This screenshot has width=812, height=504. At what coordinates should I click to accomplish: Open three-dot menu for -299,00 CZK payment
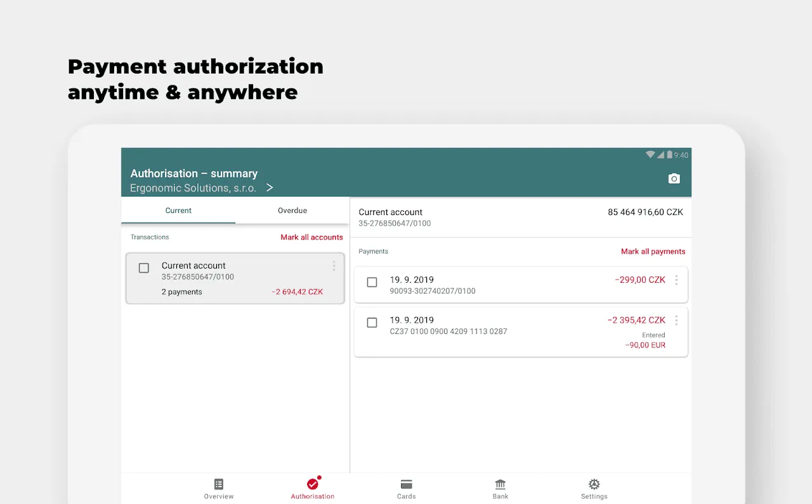click(676, 280)
